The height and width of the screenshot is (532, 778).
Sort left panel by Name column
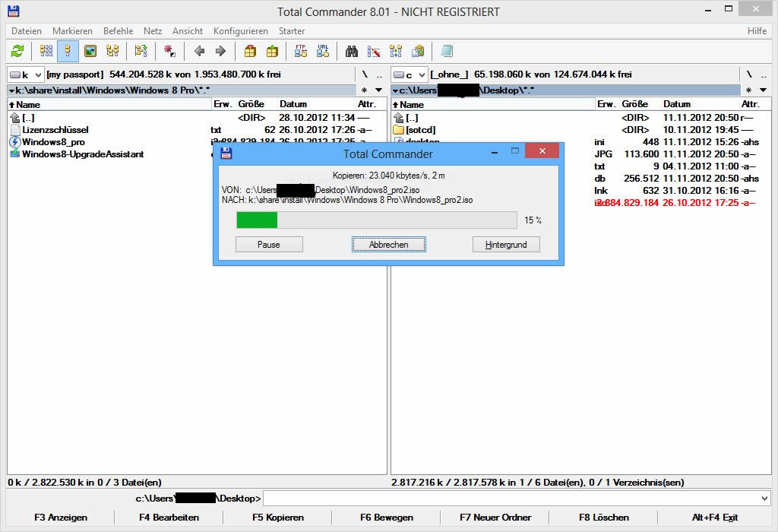coord(109,104)
